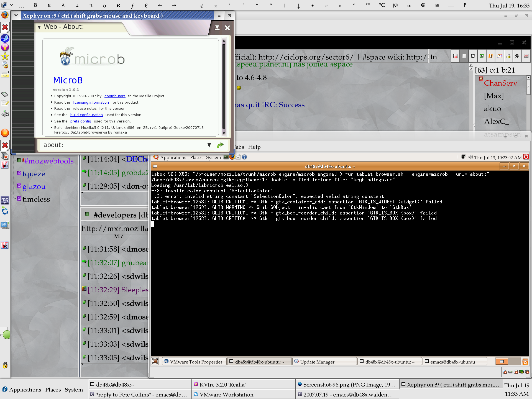The width and height of the screenshot is (532, 399).
Task: Open Ubuntu VM Applications menu
Action: tap(173, 157)
